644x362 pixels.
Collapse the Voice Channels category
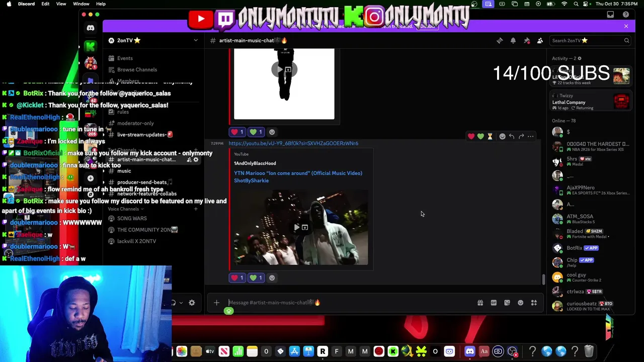(x=125, y=209)
